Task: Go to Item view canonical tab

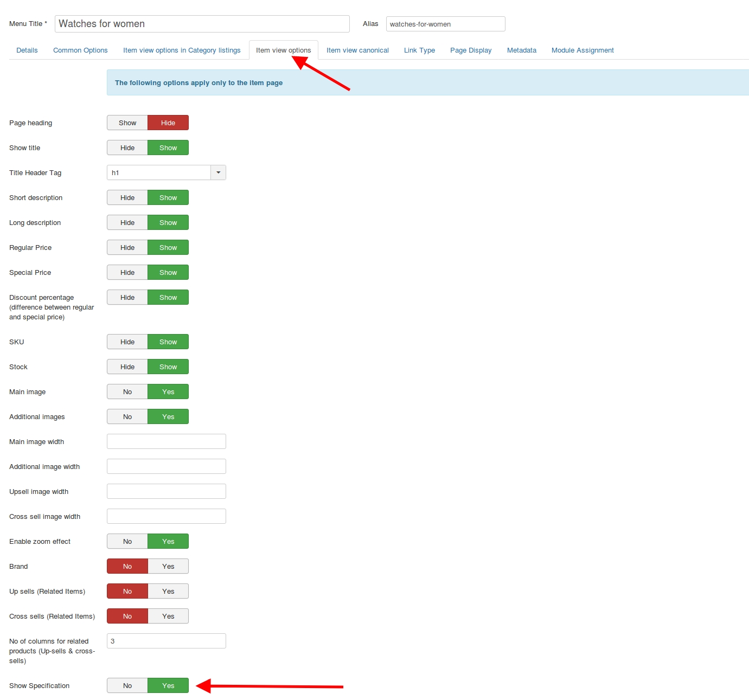Action: point(357,50)
